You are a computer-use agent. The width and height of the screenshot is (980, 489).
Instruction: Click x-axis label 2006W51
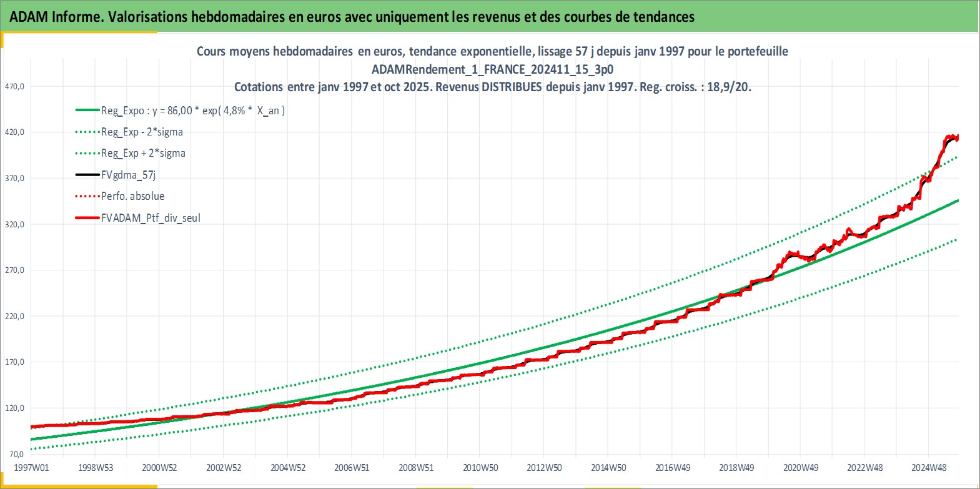352,467
